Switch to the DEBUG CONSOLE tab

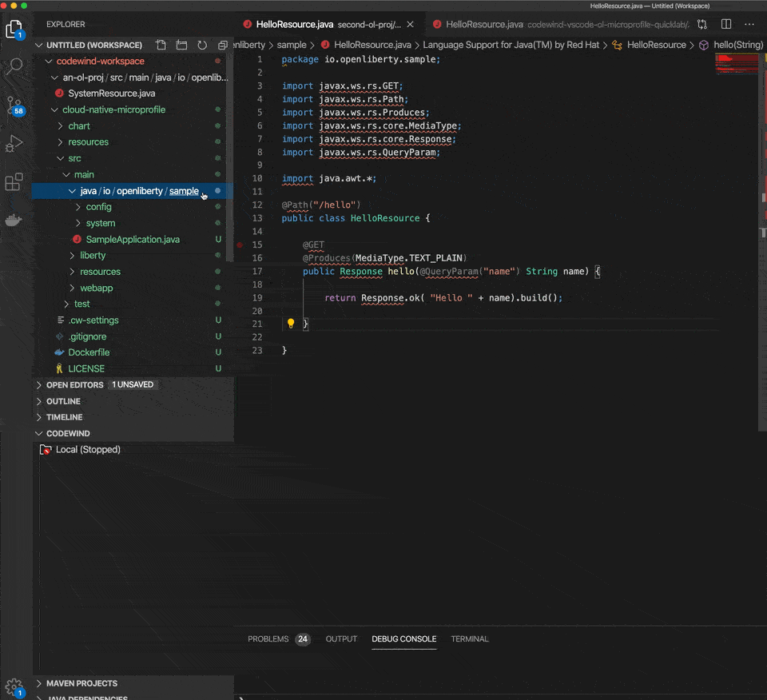[404, 638]
